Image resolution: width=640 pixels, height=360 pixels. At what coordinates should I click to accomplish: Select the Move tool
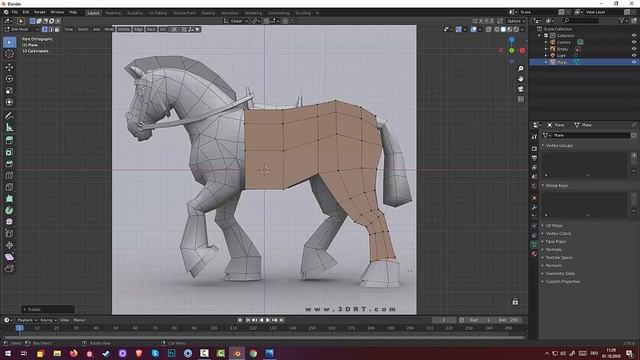click(9, 67)
